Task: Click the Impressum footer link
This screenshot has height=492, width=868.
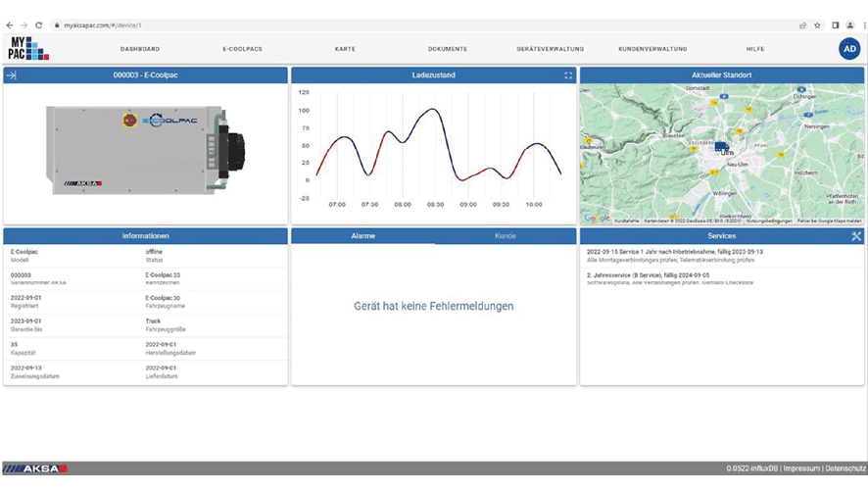Action: (801, 468)
